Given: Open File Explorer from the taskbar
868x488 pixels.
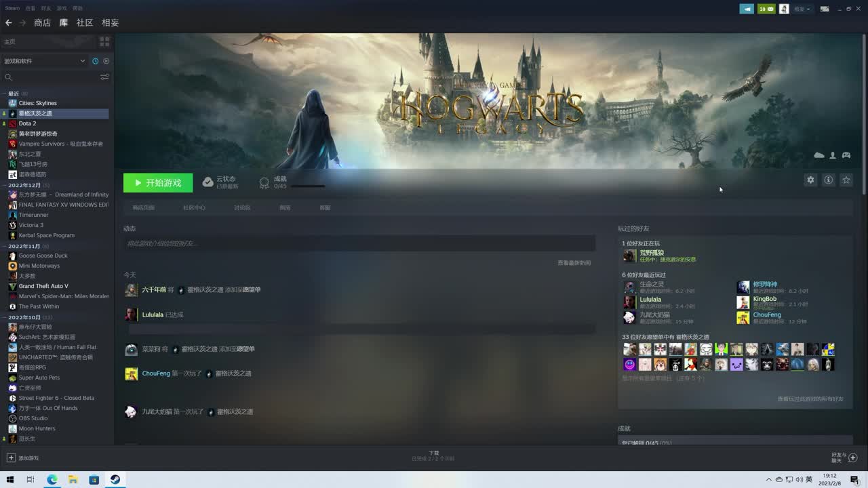Looking at the screenshot, I should (x=73, y=480).
